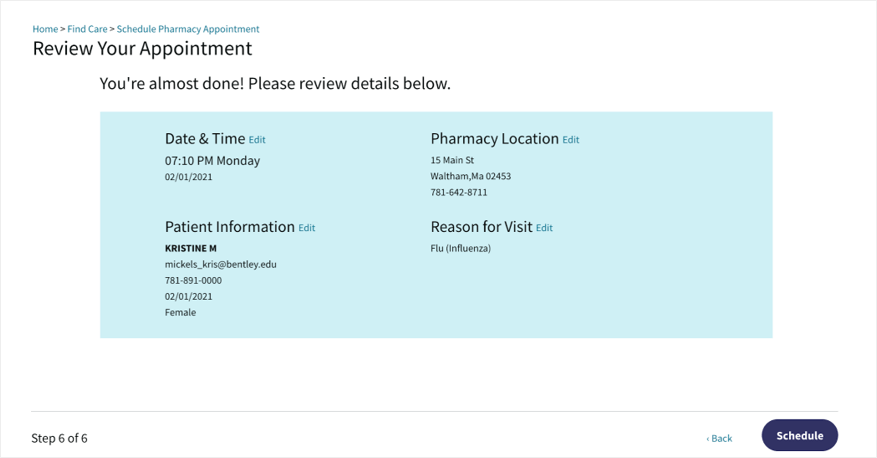The width and height of the screenshot is (877, 458).
Task: Click the patient name KRISTINE M
Action: [191, 248]
